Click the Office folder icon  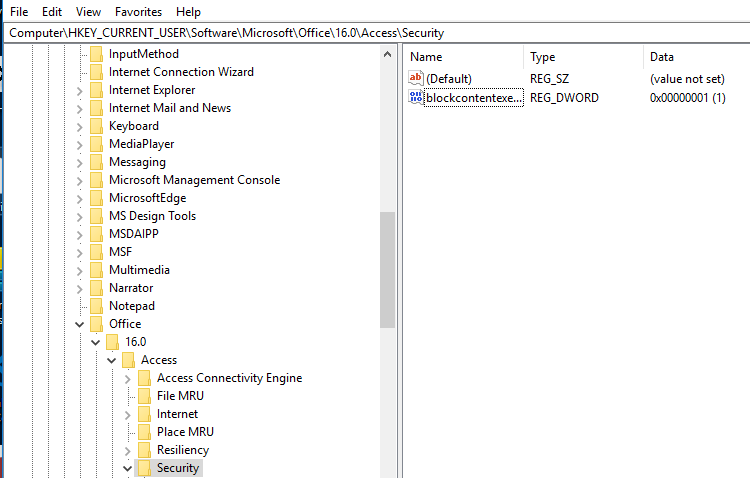[96, 324]
